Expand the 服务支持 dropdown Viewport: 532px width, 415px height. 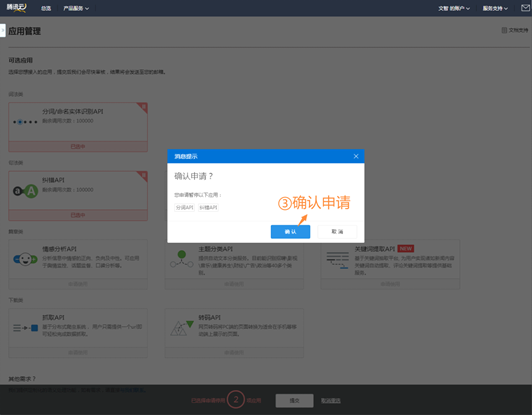[495, 8]
